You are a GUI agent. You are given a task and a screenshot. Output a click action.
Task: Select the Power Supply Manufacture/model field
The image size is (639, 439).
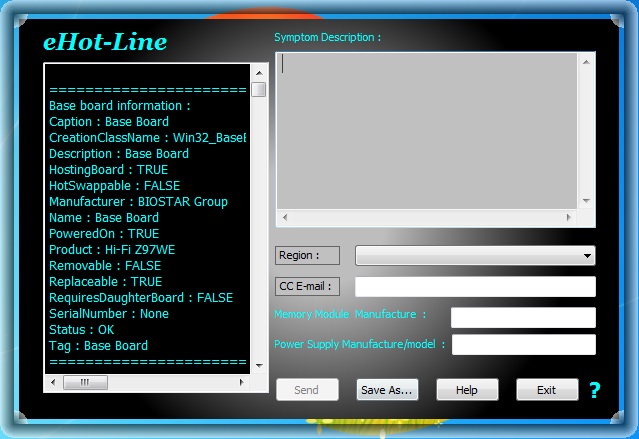coord(523,345)
